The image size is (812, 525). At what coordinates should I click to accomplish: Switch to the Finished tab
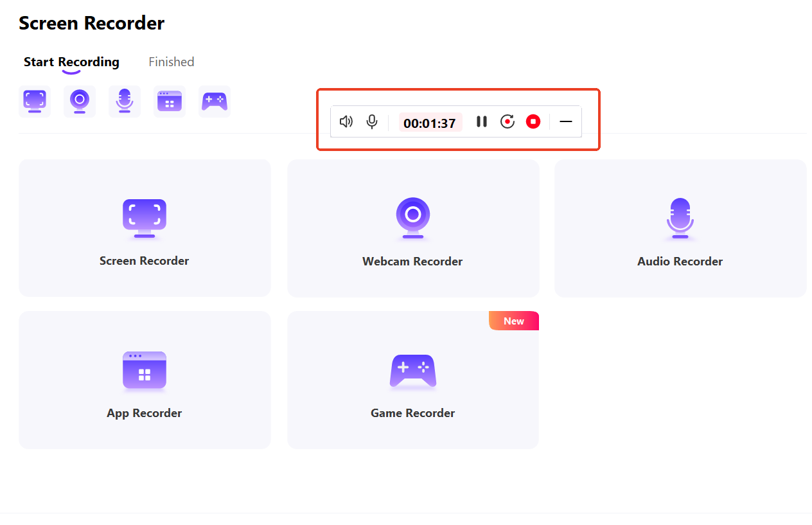172,62
